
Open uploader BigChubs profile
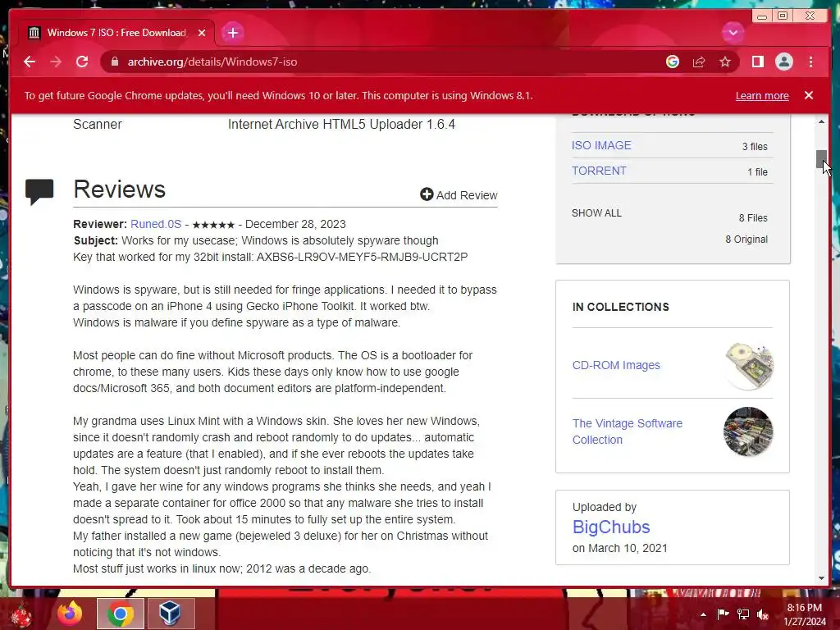coord(610,527)
